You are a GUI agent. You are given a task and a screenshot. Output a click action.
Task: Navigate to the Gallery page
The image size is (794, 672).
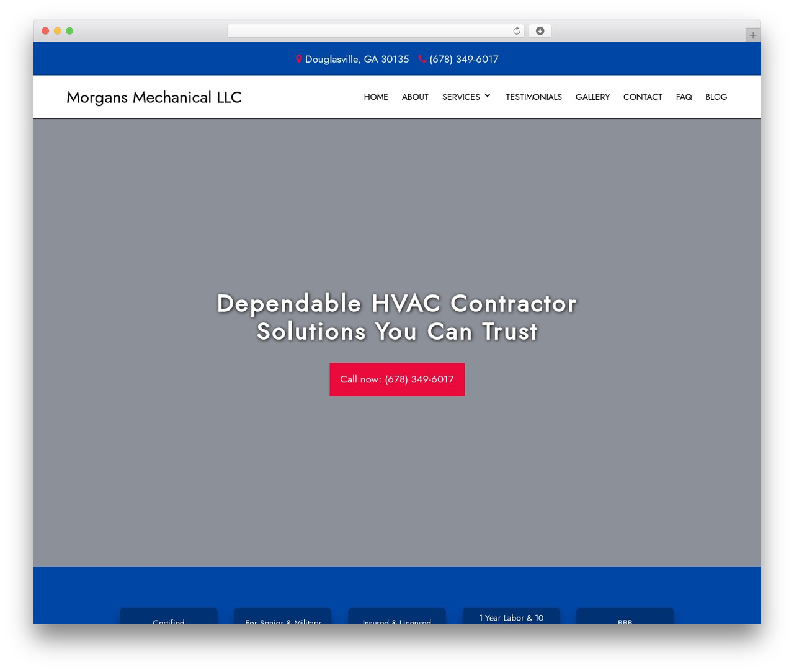click(x=592, y=97)
